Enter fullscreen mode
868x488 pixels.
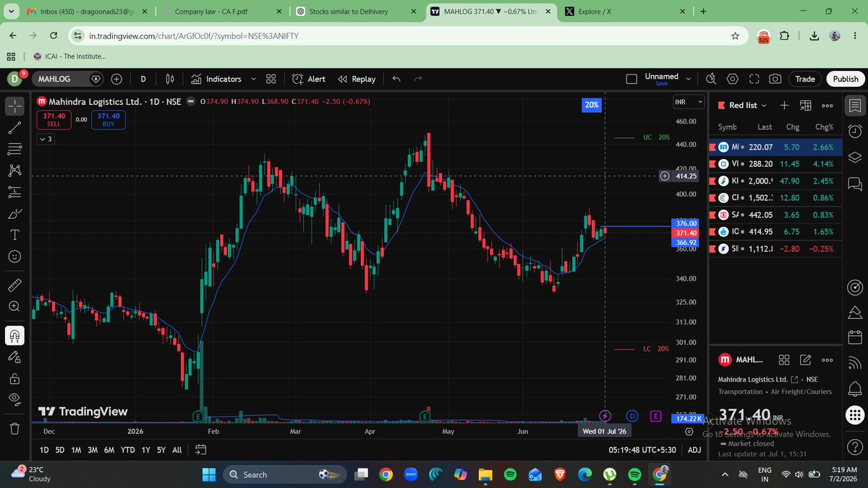coord(754,79)
